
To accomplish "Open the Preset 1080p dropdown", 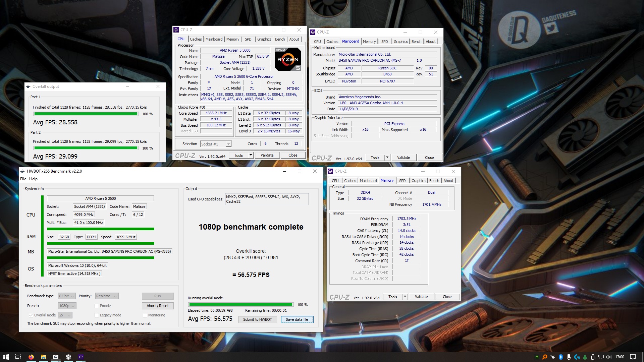I will tap(67, 306).
